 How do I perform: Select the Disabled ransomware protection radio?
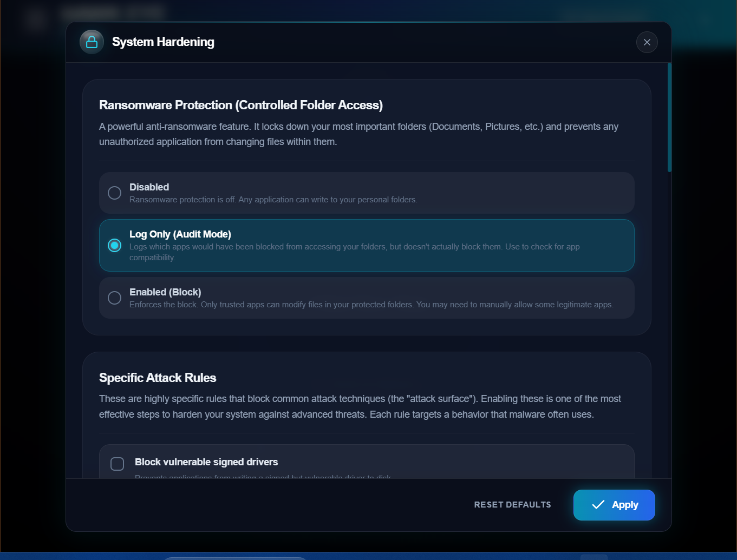point(114,193)
